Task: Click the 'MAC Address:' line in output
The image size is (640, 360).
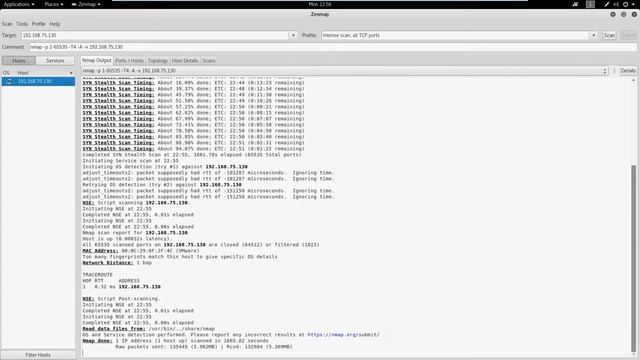Action: point(141,251)
